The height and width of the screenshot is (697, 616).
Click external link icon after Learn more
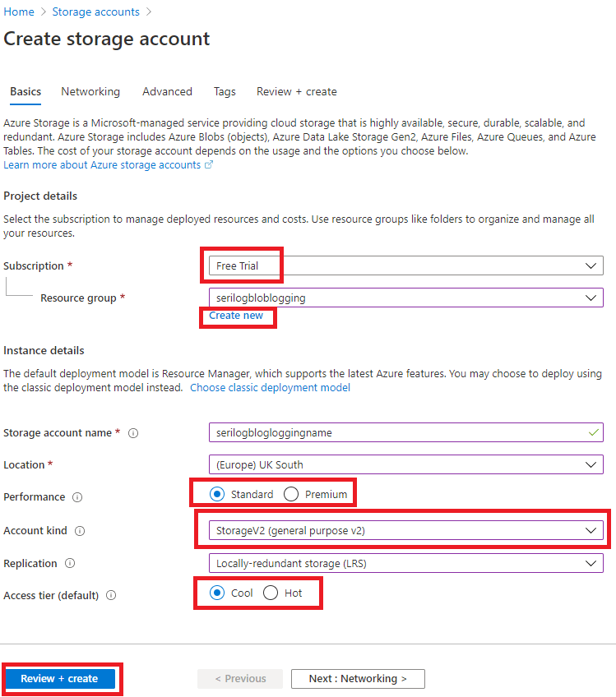click(x=209, y=165)
